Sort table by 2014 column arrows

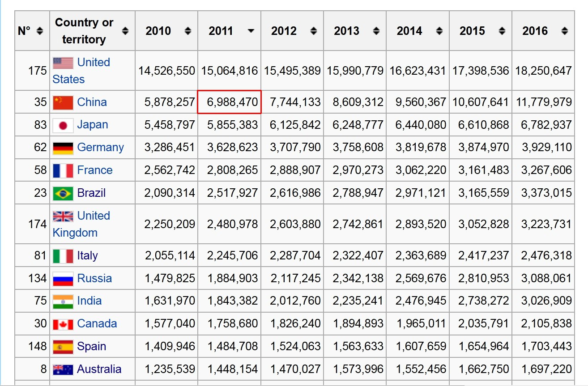coord(439,31)
